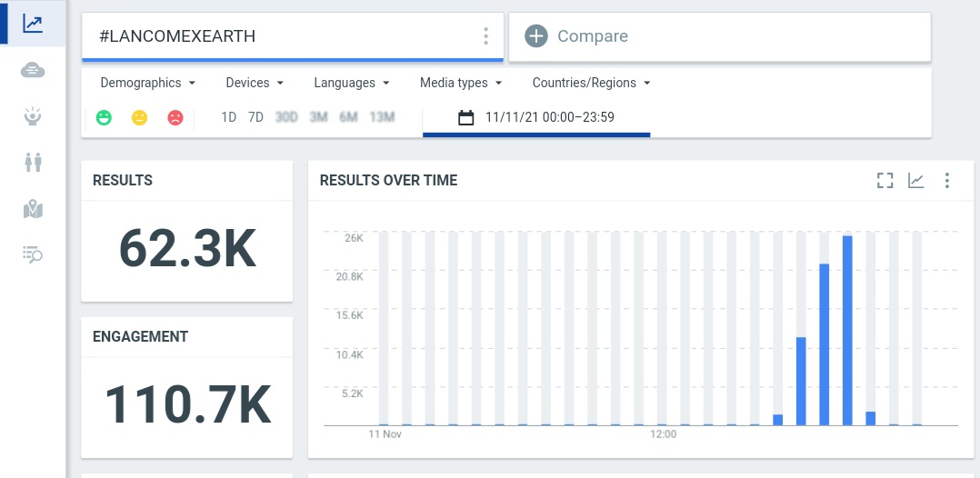Click the 15.6K y-axis label
Screen dimensions: 980x478
(349, 315)
